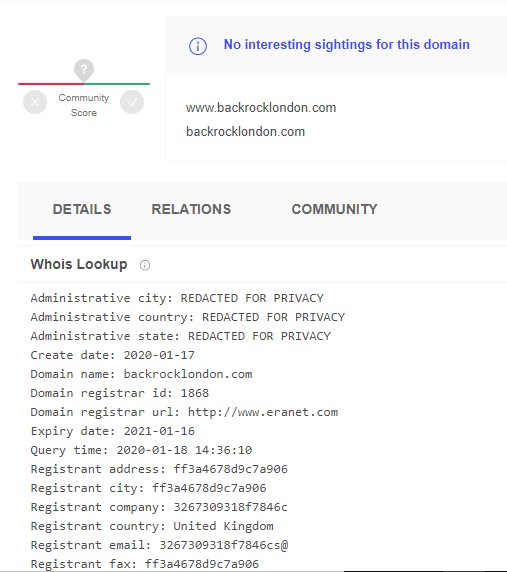Click the Registrant email line

(159, 545)
